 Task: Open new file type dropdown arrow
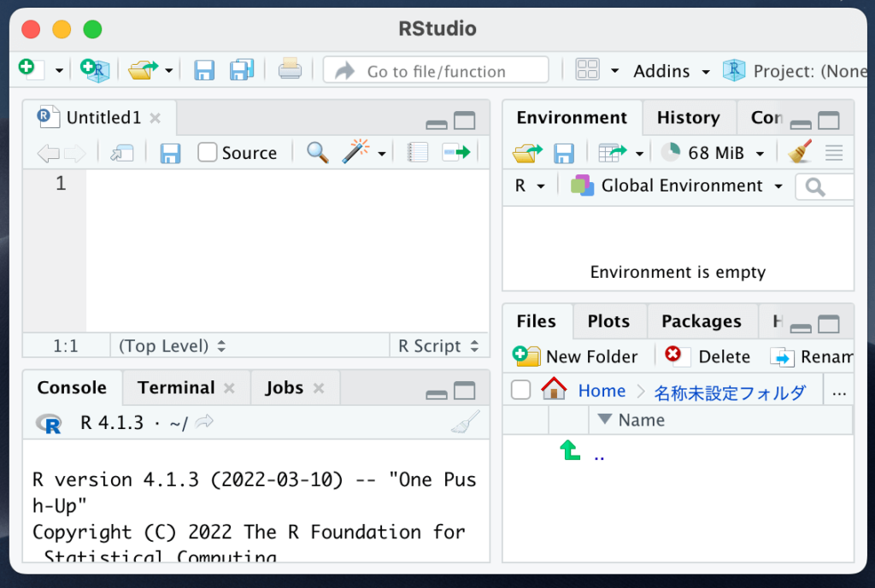coord(59,71)
